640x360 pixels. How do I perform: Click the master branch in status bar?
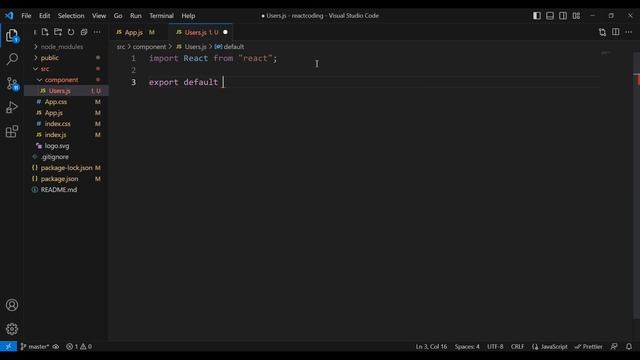click(35, 347)
